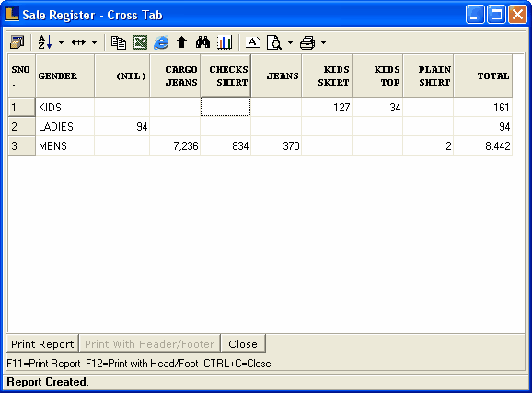Click the binoculars find icon
This screenshot has width=532, height=393.
(x=202, y=42)
